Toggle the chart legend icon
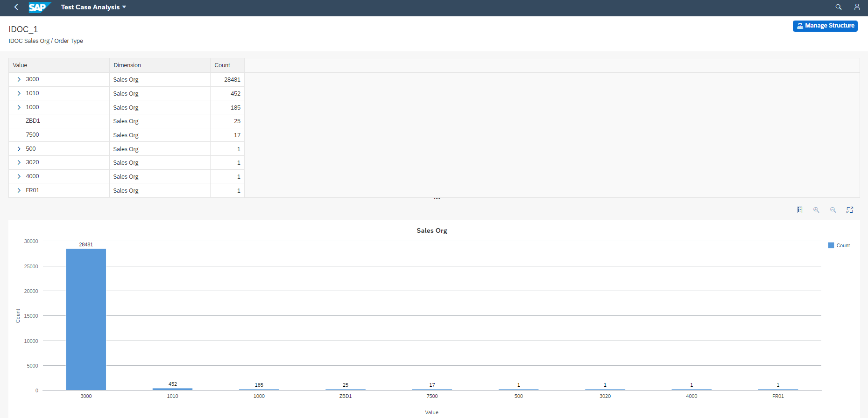The height and width of the screenshot is (418, 868). coord(799,210)
